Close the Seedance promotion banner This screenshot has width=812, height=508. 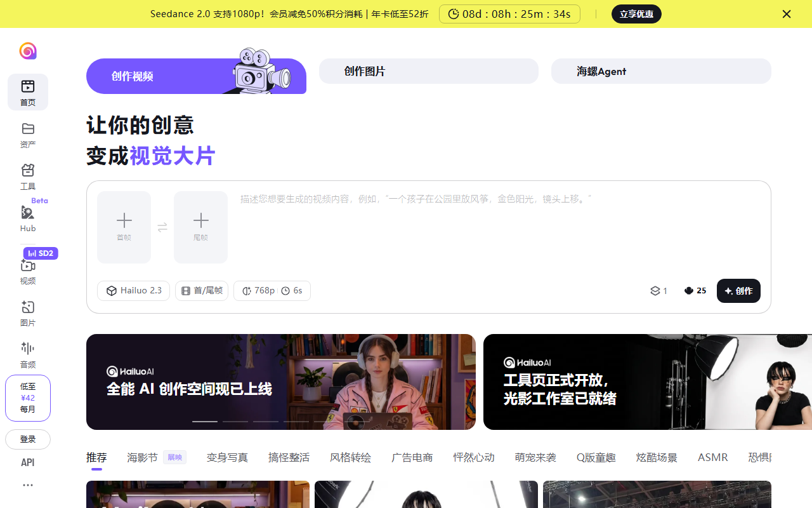point(787,14)
